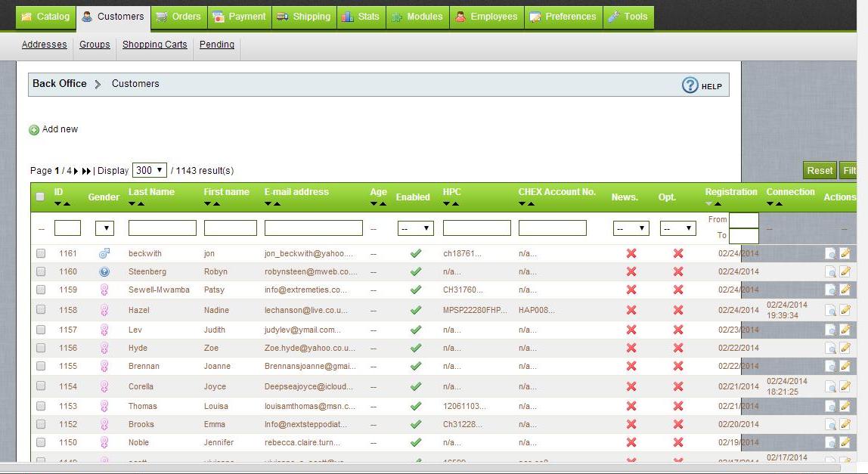
Task: Open the Help icon in breadcrumb bar
Action: [x=690, y=85]
